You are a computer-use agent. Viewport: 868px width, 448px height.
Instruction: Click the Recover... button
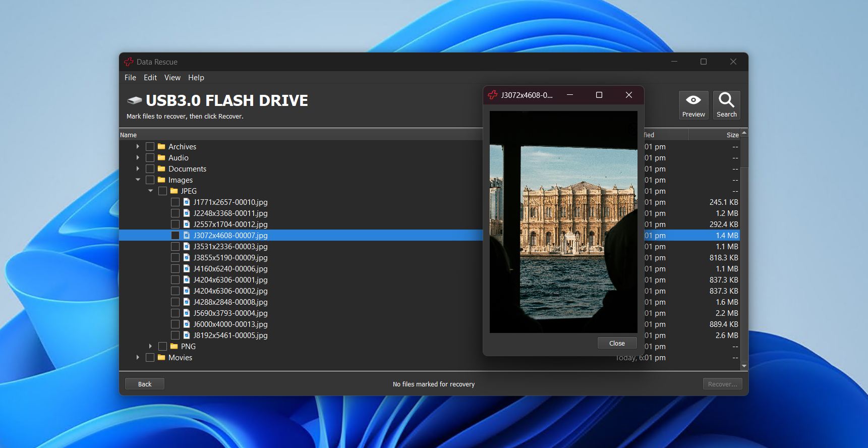[x=722, y=384]
